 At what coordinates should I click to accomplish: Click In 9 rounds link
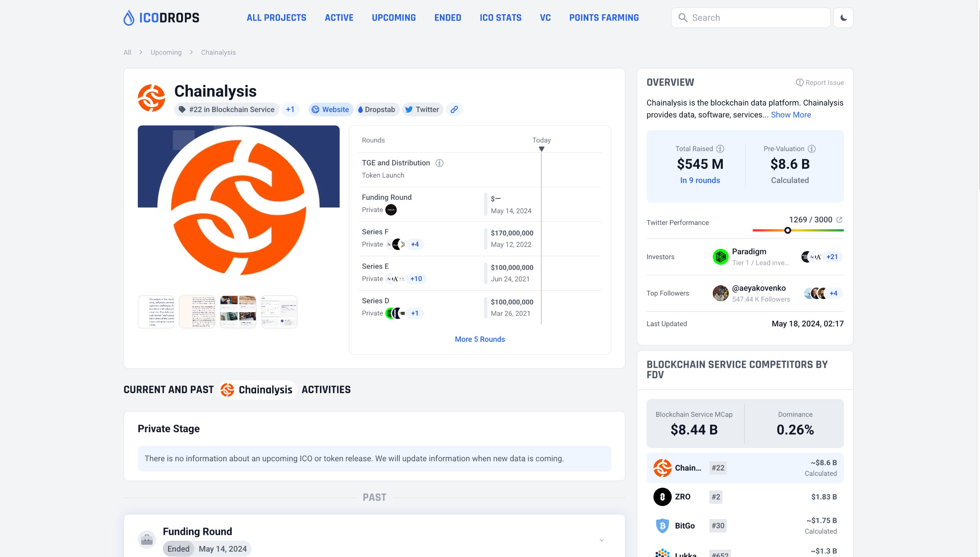point(700,180)
